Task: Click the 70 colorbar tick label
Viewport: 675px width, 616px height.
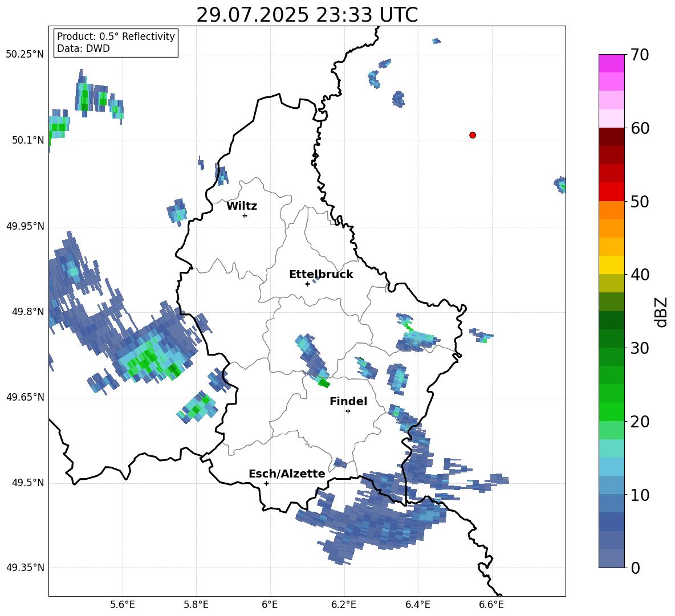Action: (640, 55)
